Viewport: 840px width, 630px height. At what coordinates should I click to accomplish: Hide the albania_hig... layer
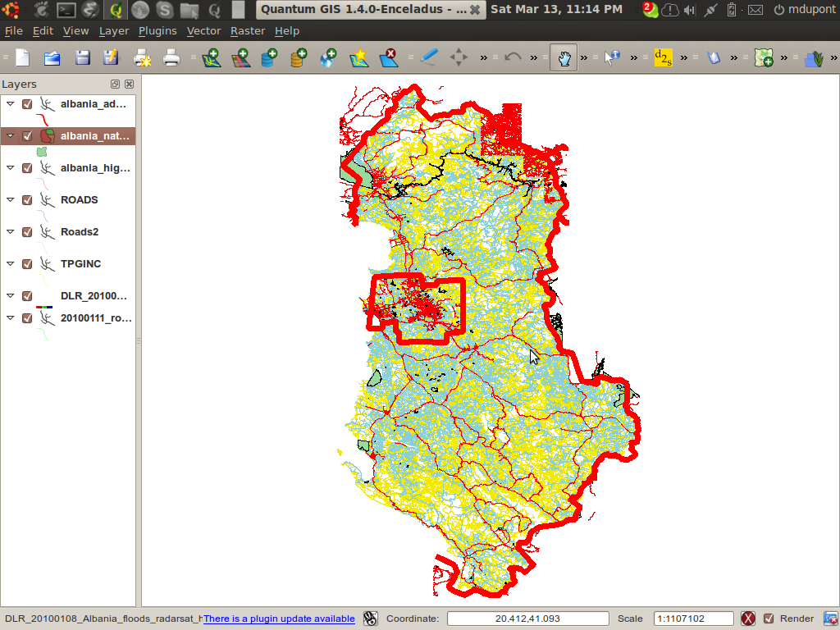pyautogui.click(x=27, y=168)
